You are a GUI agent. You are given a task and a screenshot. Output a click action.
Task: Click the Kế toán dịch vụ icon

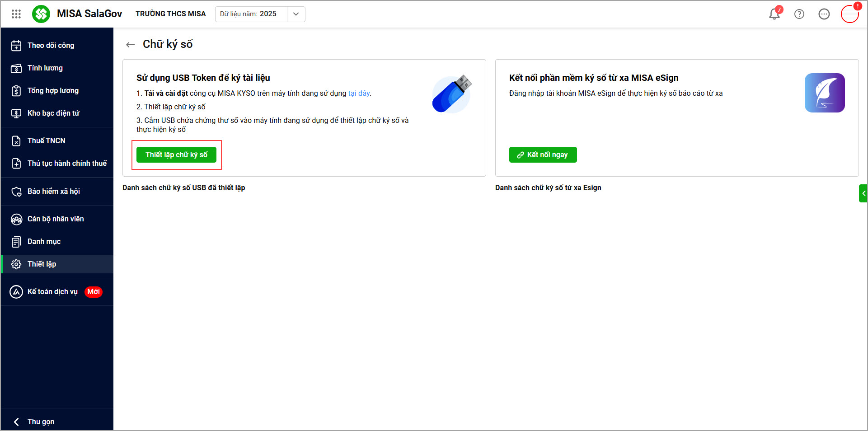coord(16,292)
